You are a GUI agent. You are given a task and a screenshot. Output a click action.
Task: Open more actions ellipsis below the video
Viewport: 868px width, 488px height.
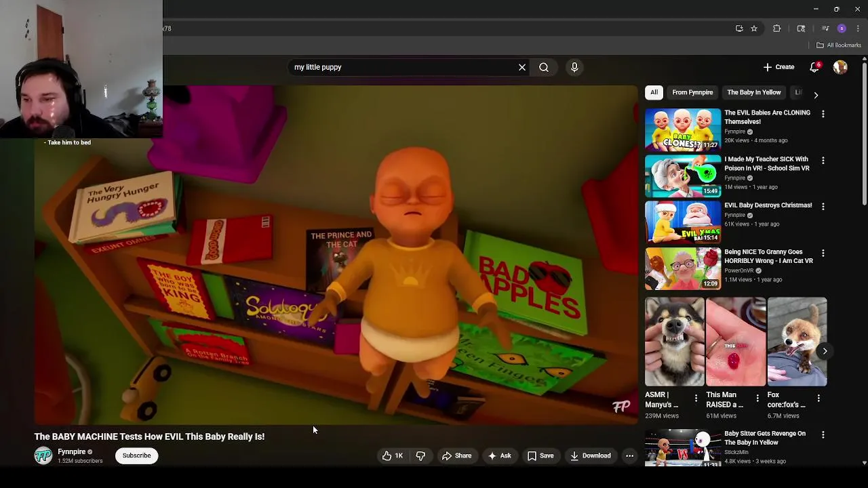[x=629, y=455]
